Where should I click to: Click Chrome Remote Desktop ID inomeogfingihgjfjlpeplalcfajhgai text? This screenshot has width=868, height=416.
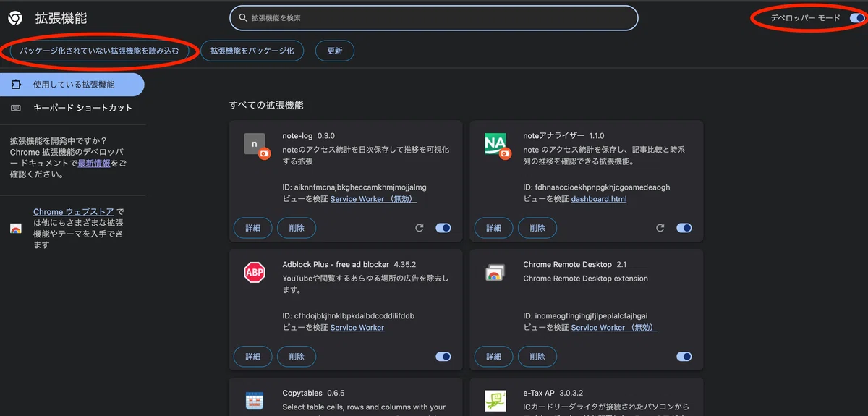point(585,316)
